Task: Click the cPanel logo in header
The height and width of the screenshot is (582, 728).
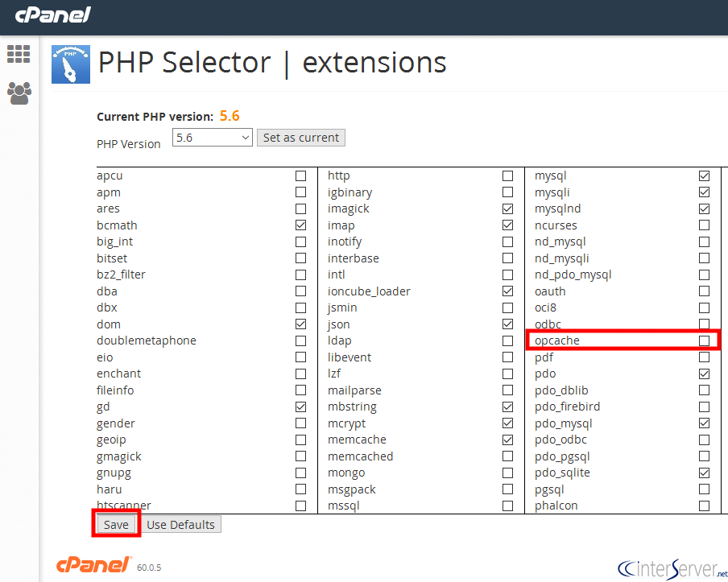Action: tap(53, 14)
